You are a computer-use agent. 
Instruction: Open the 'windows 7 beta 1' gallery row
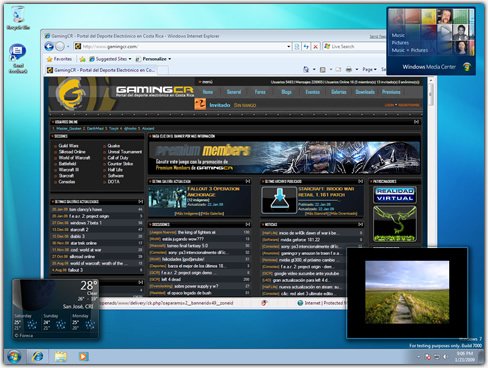(97, 223)
